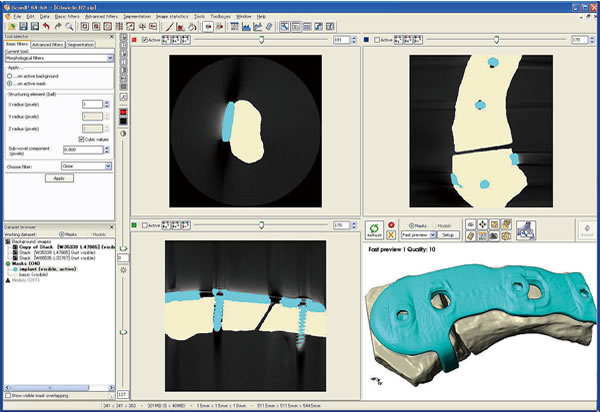The width and height of the screenshot is (600, 412).
Task: Toggle Active checkbox in top-left slice view
Action: 145,40
